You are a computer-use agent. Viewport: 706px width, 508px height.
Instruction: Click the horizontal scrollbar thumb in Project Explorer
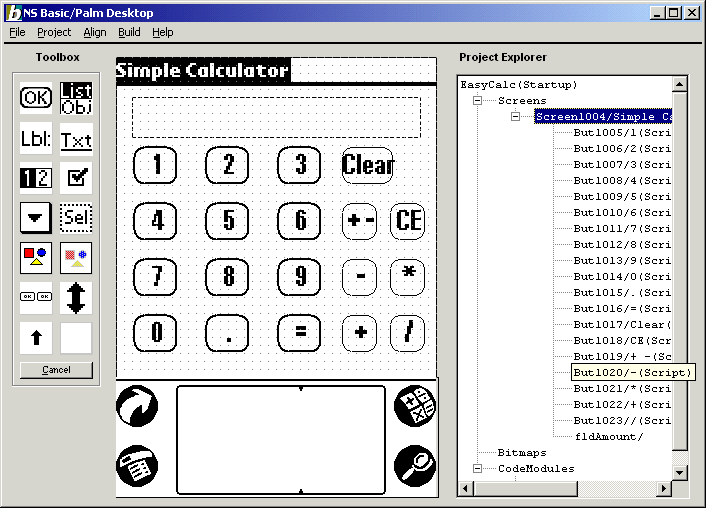point(525,488)
